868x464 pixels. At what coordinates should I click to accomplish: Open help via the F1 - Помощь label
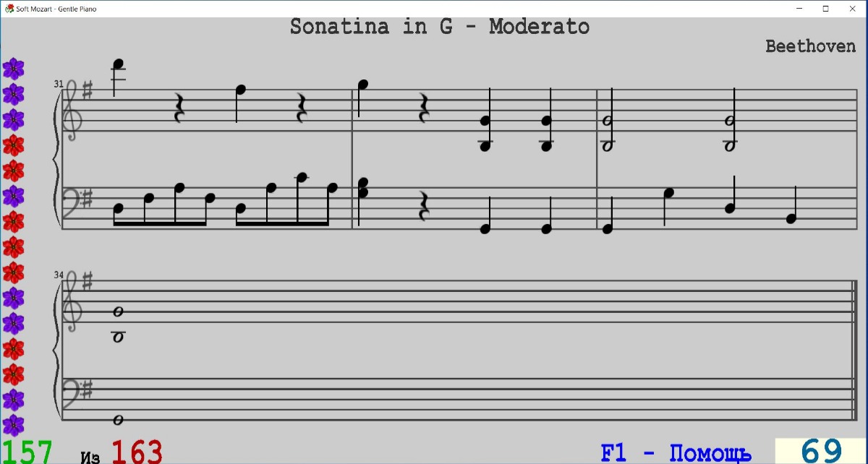[676, 453]
